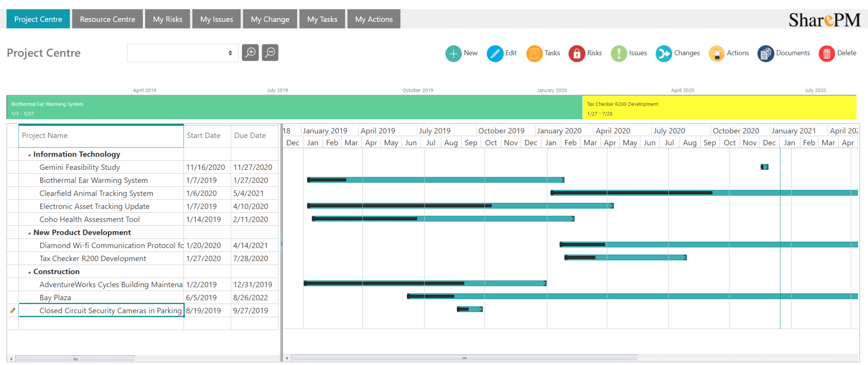Click the Electronic Asset Tracking Update Gantt bar
The image size is (868, 365).
[460, 206]
